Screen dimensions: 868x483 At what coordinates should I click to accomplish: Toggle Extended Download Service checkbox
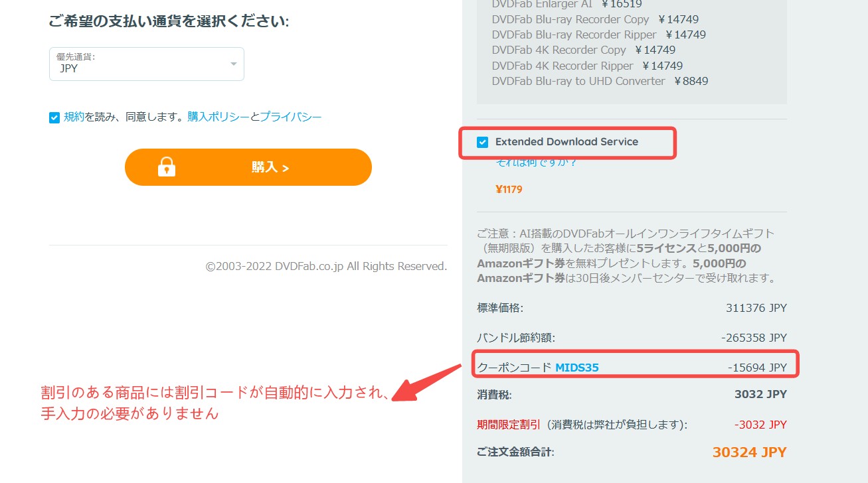(x=483, y=142)
